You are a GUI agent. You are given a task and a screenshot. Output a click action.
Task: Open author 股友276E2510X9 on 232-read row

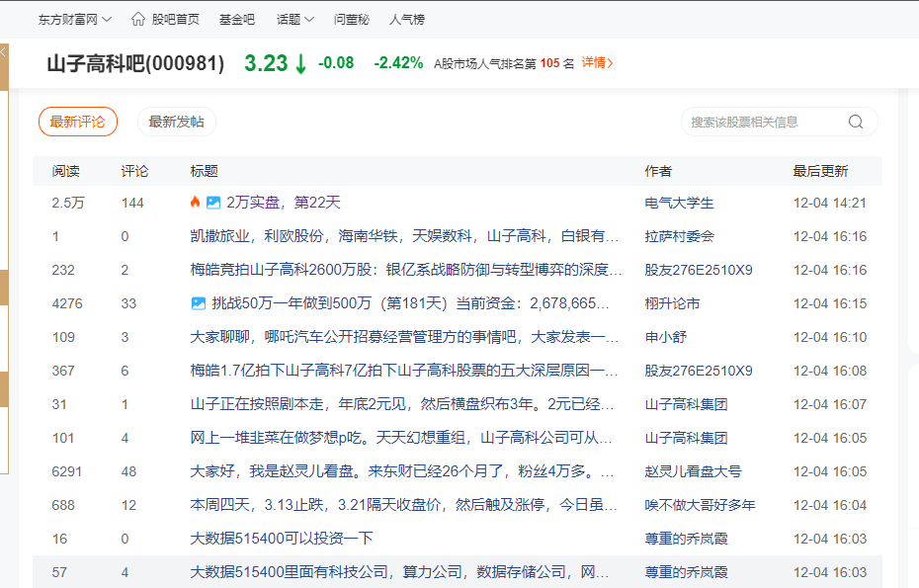click(x=699, y=270)
